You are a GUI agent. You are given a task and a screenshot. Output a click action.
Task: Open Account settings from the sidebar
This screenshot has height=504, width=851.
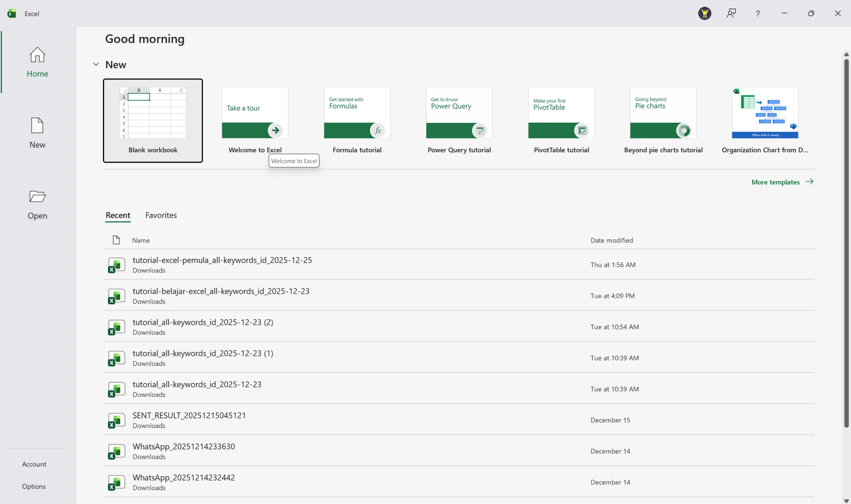[34, 464]
